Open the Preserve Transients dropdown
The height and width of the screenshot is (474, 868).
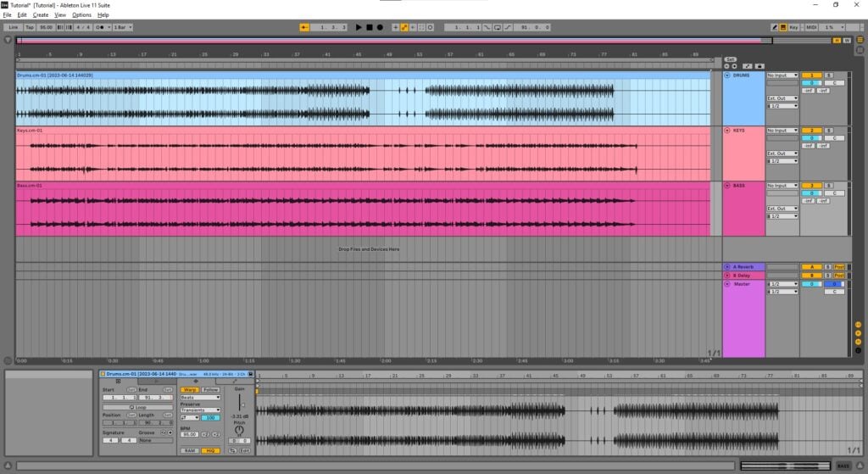[200, 410]
